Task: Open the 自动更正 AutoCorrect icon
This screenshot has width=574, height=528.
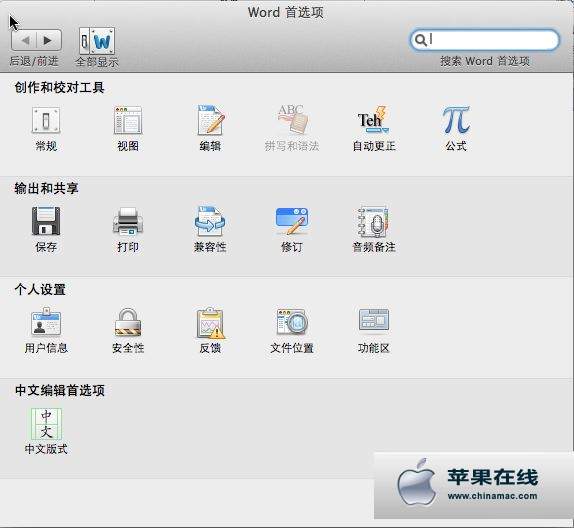Action: click(373, 119)
